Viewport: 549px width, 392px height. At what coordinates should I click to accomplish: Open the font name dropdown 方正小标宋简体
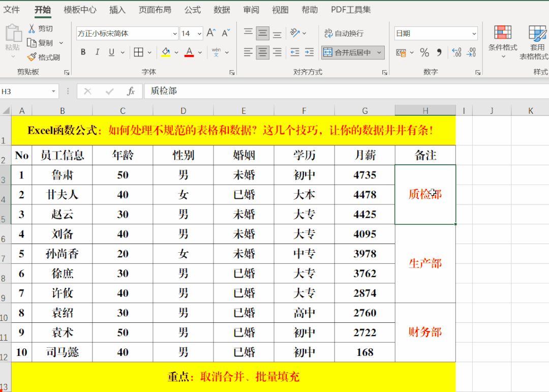point(175,34)
